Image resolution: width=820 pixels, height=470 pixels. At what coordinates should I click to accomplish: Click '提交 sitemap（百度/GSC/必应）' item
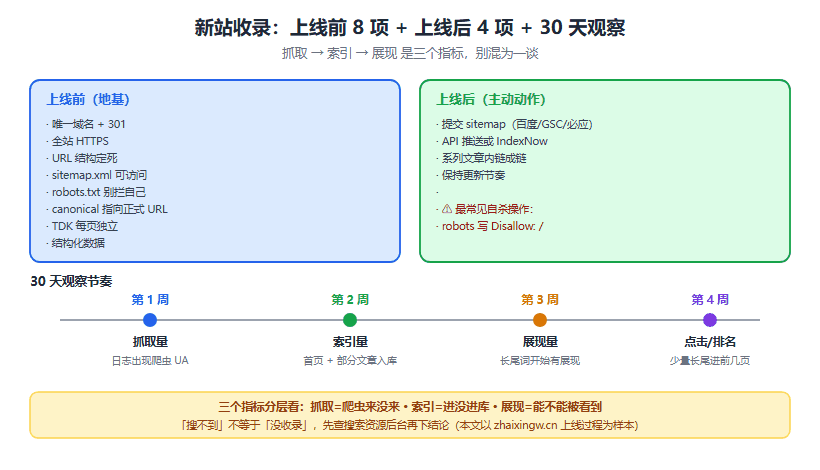pyautogui.click(x=517, y=124)
